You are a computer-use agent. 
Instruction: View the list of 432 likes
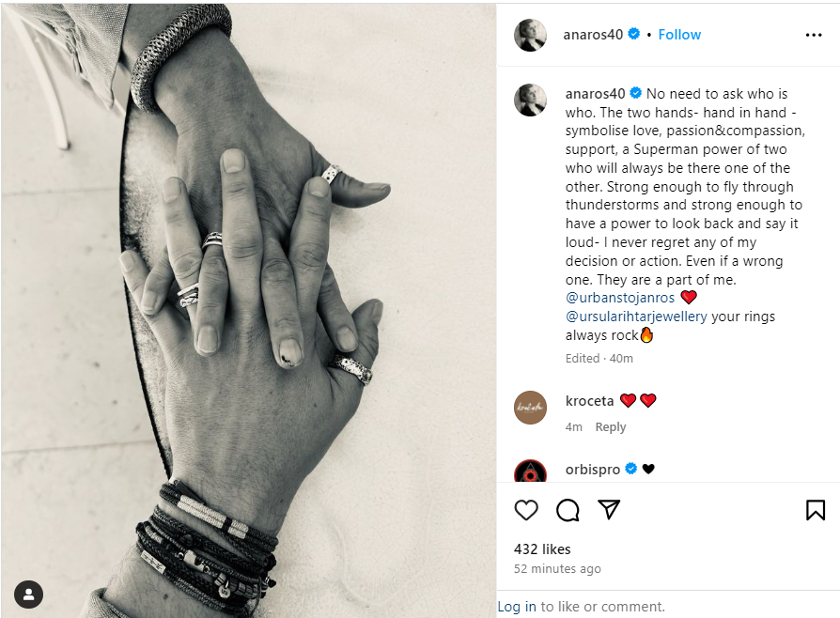point(542,548)
